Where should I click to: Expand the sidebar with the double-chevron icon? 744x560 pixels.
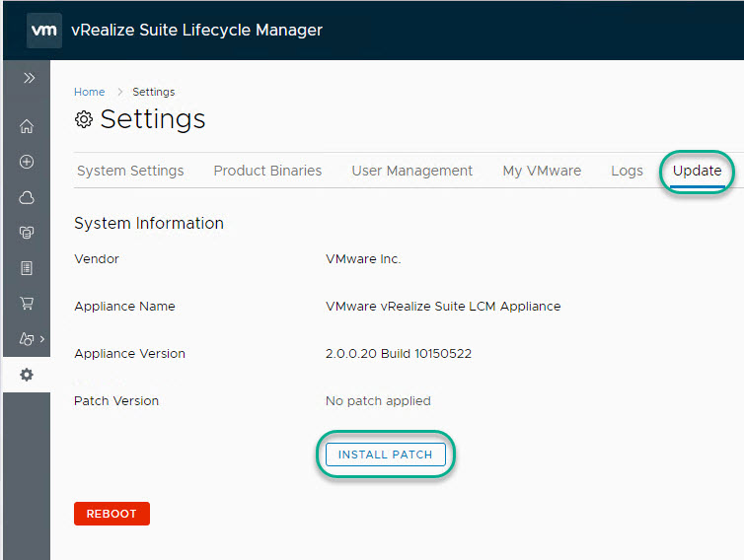pyautogui.click(x=28, y=78)
